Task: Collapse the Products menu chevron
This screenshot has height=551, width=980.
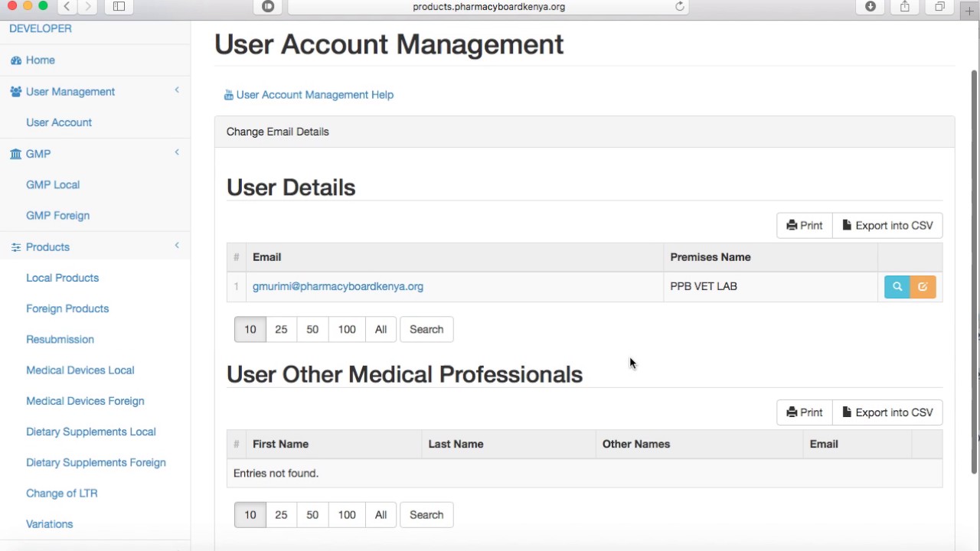Action: coord(177,246)
